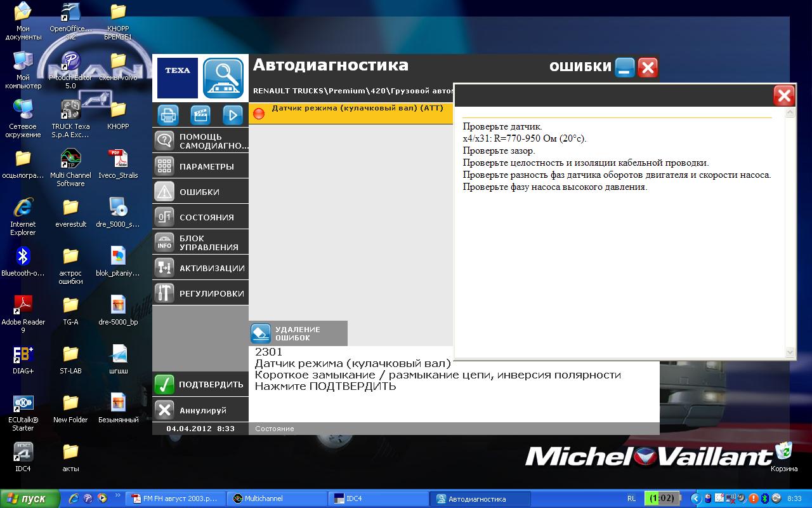Screen dimensions: 812x508
Task: Open Корзина recycle bin
Action: [x=784, y=458]
